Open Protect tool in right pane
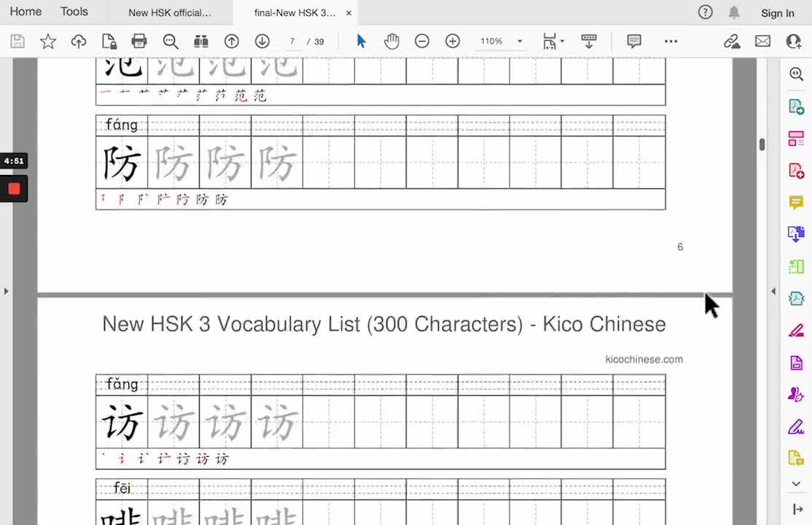812x525 pixels. pos(796,362)
